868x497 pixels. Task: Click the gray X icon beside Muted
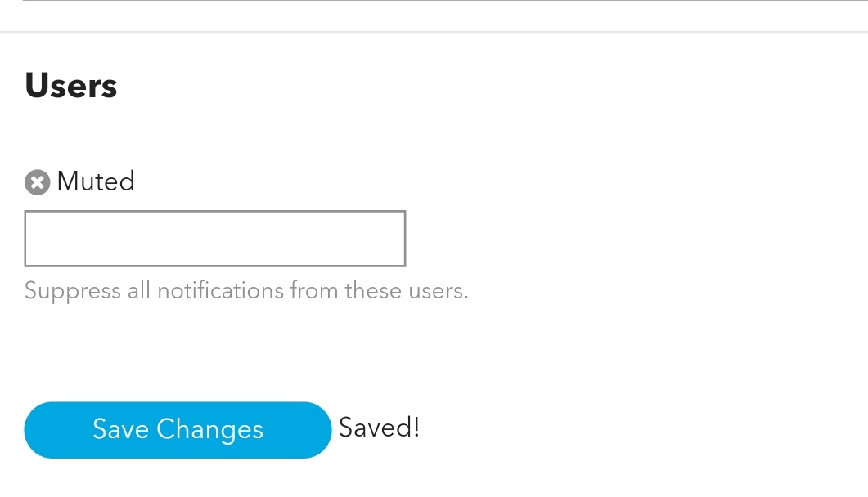tap(37, 182)
